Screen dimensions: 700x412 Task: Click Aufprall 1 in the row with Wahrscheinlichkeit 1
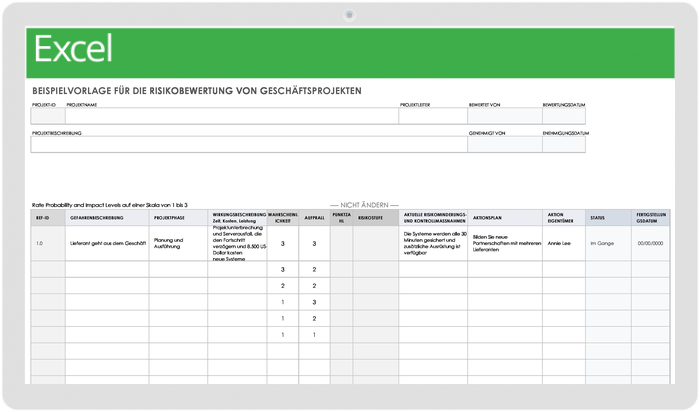coord(314,335)
